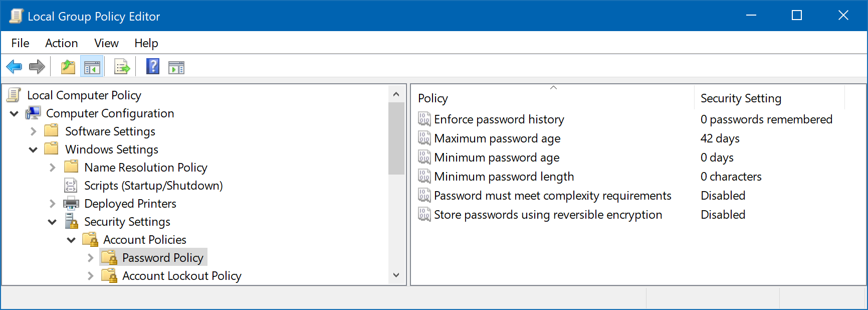Collapse the Windows Settings node
Screen dimensions: 868x310
point(33,149)
